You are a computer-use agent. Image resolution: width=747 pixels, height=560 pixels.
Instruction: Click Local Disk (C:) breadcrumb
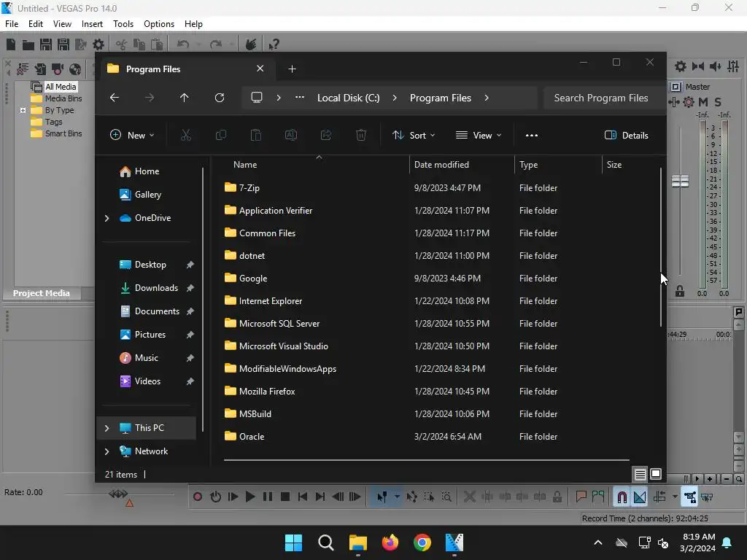(348, 98)
